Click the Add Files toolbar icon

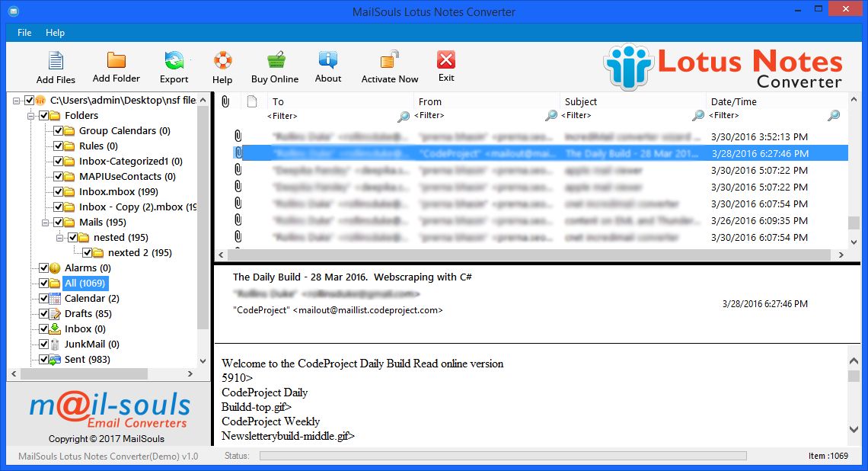click(x=56, y=60)
